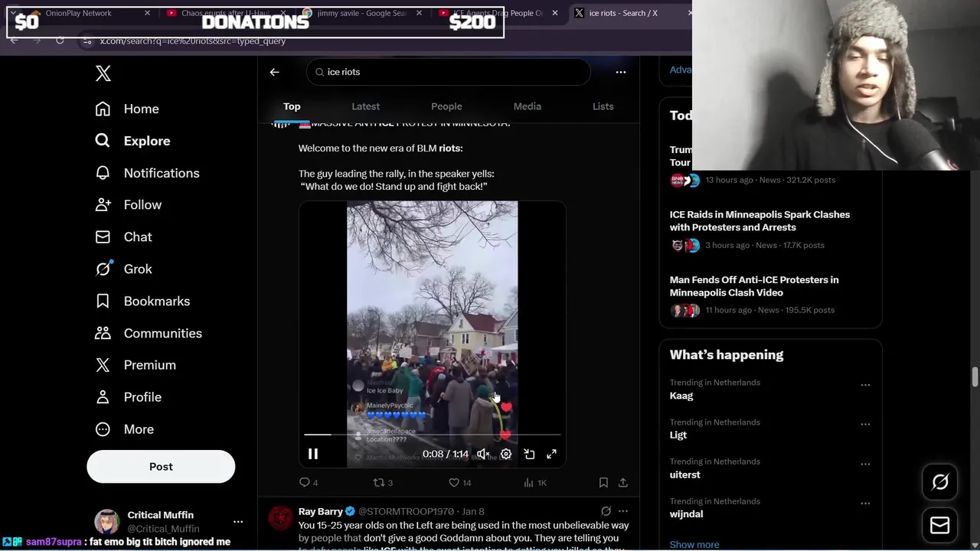Click the Grok icon in sidebar
The image size is (980, 551).
tap(103, 269)
